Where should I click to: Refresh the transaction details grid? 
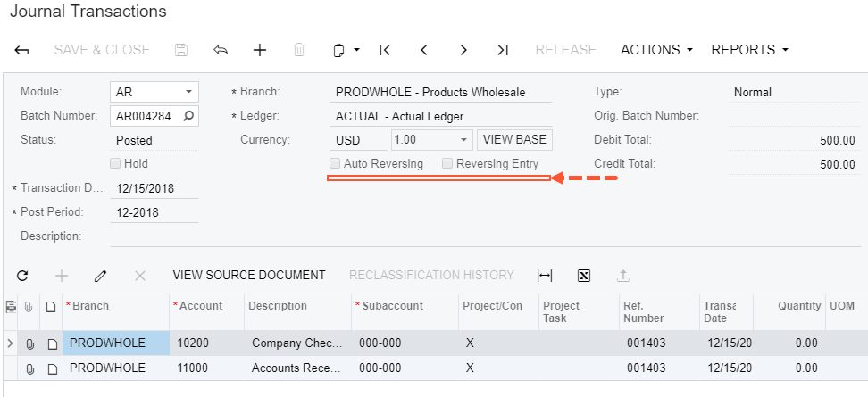point(22,276)
